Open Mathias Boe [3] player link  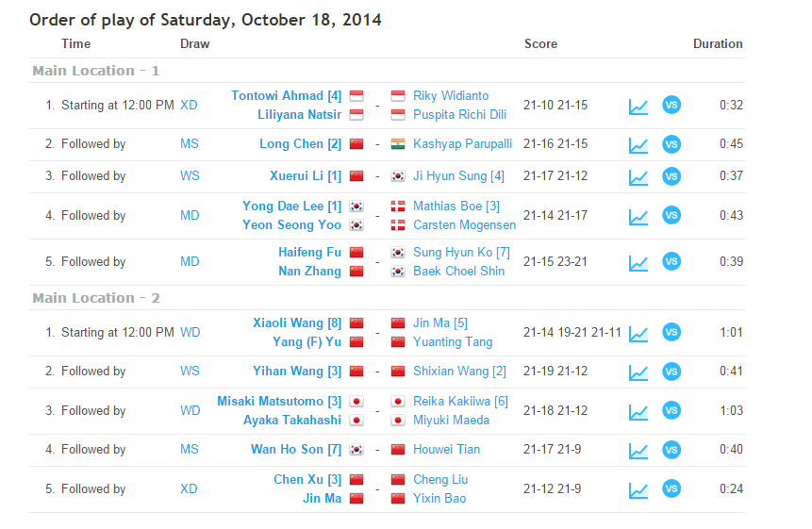coord(456,207)
